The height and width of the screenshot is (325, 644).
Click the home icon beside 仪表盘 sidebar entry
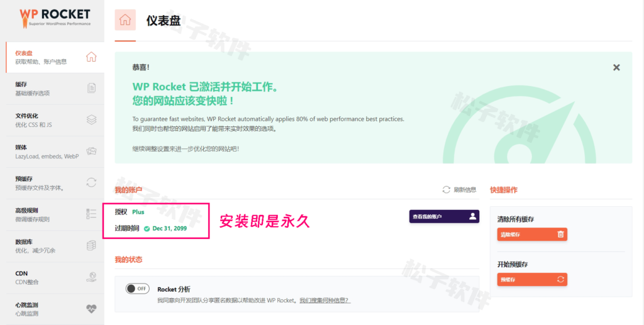(91, 57)
